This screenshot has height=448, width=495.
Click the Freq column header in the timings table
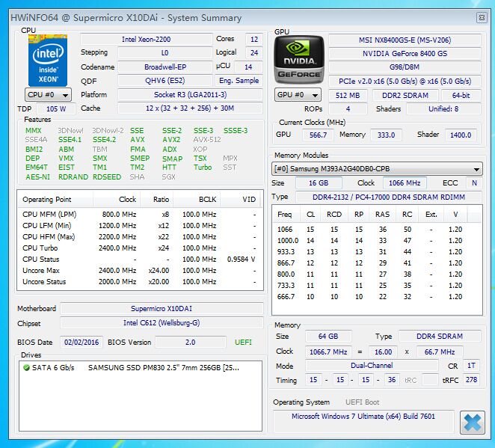click(285, 215)
